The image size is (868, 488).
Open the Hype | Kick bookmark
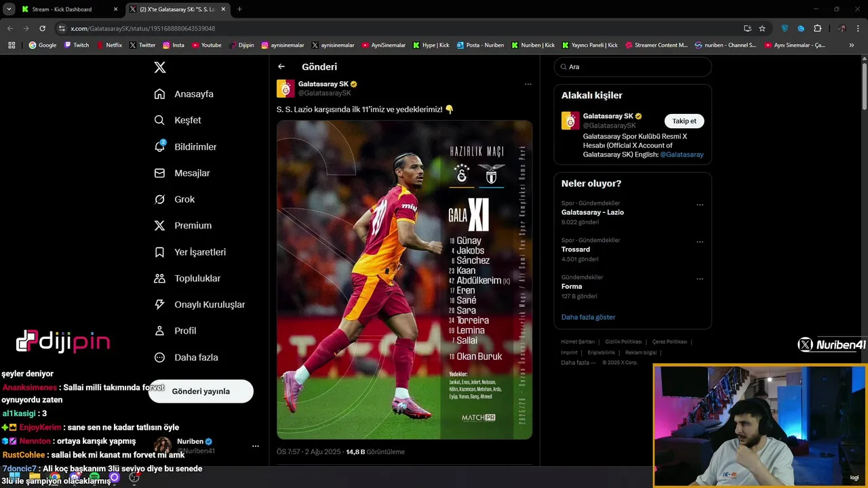(431, 45)
